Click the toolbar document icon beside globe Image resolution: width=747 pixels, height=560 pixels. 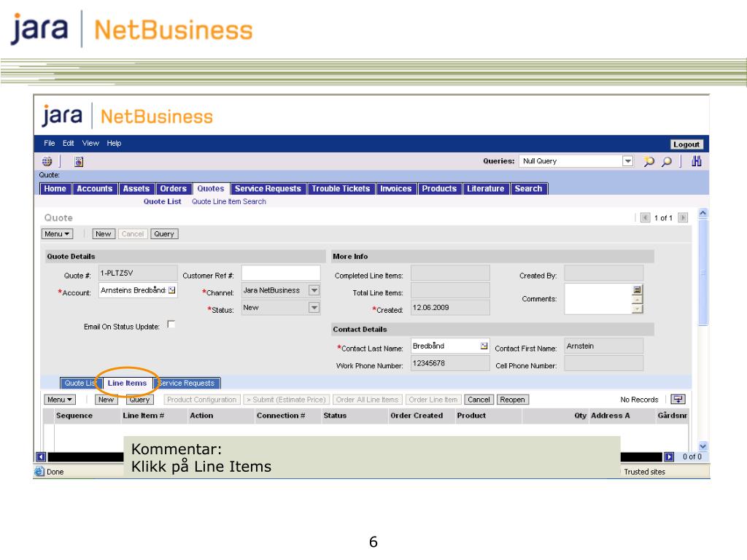point(79,161)
